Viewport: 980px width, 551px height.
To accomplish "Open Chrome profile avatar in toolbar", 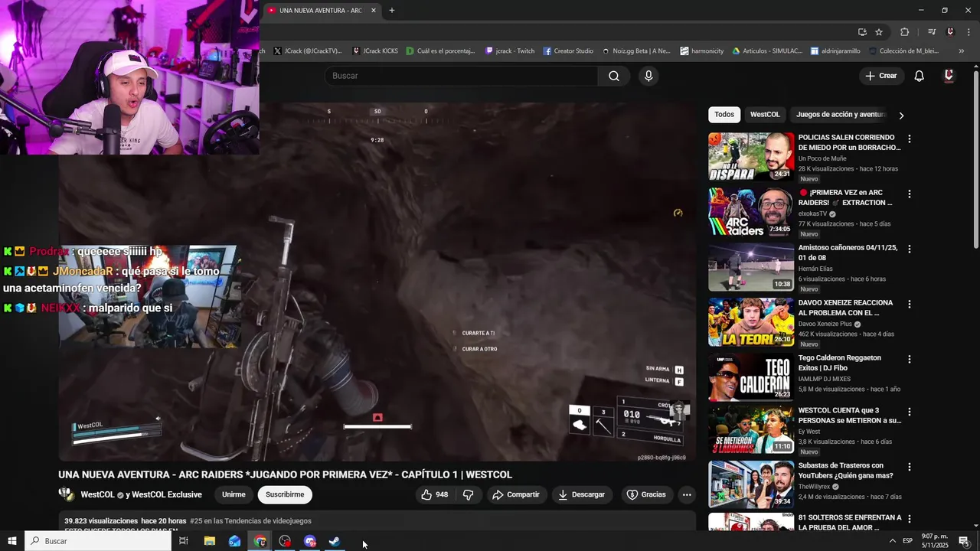I will pyautogui.click(x=950, y=32).
